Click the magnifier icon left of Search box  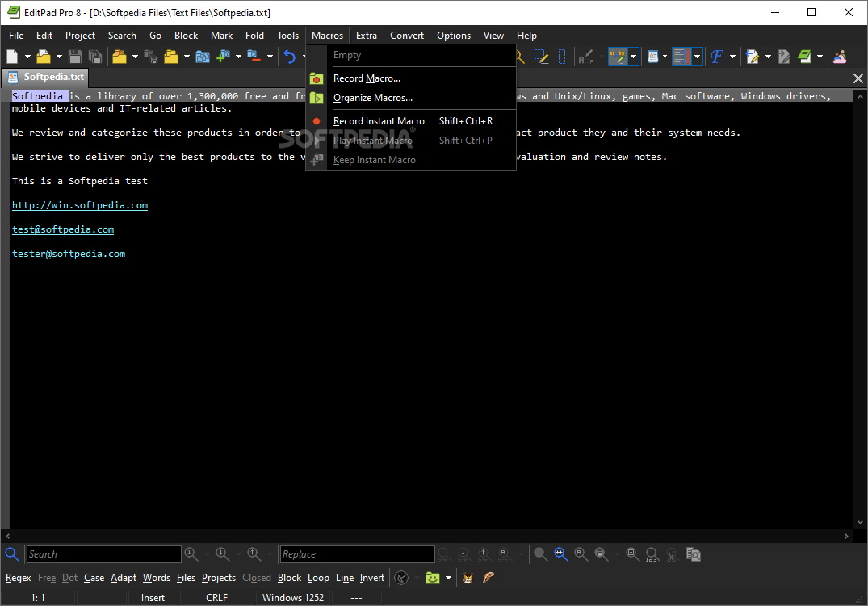(x=11, y=554)
